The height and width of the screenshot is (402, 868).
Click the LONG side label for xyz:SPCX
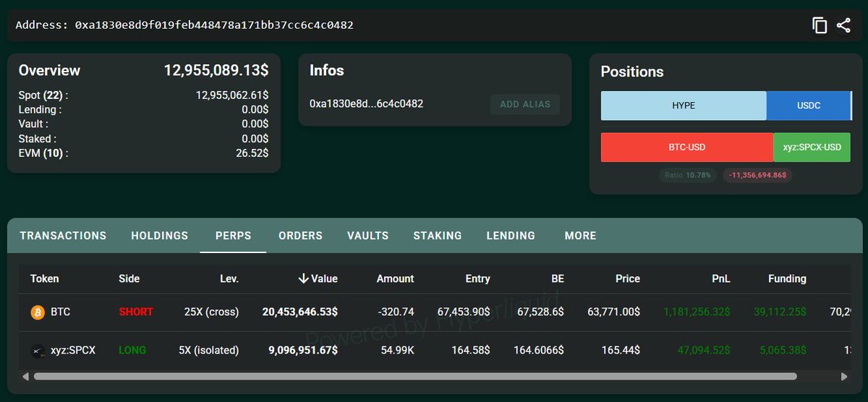click(x=132, y=351)
